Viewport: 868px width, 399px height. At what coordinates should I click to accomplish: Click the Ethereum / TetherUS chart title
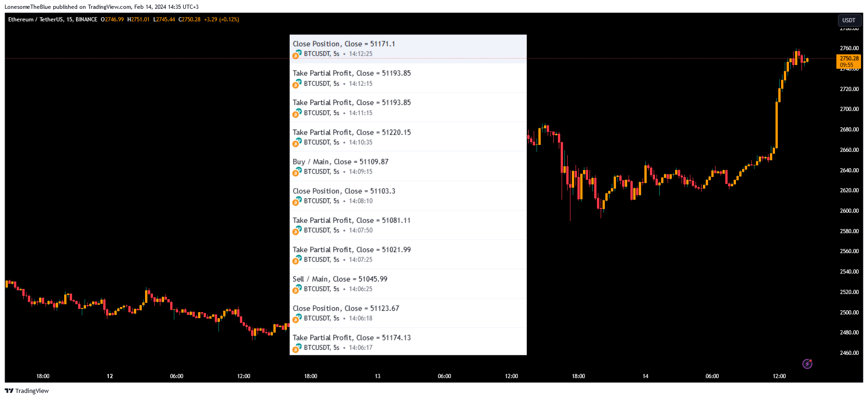pyautogui.click(x=53, y=20)
